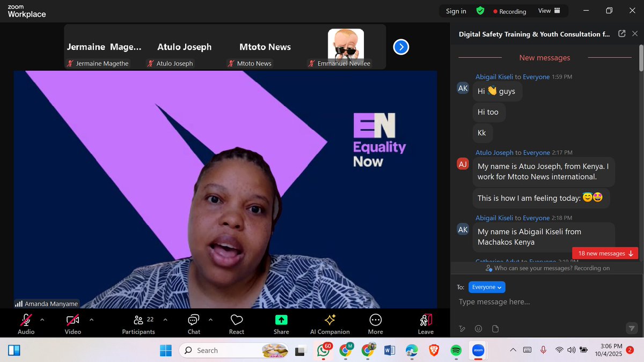Screen dimensions: 644x362
Task: Open Microsoft Word from the taskbar
Action: [x=389, y=350]
